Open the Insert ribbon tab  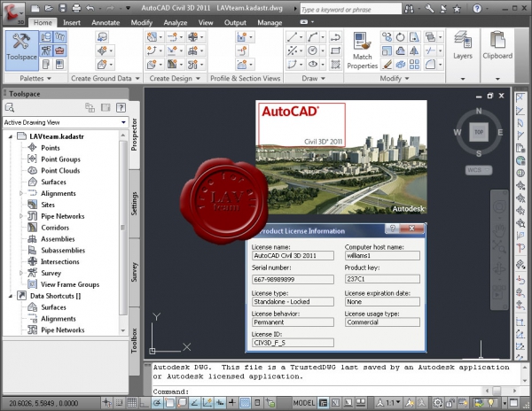(x=72, y=23)
